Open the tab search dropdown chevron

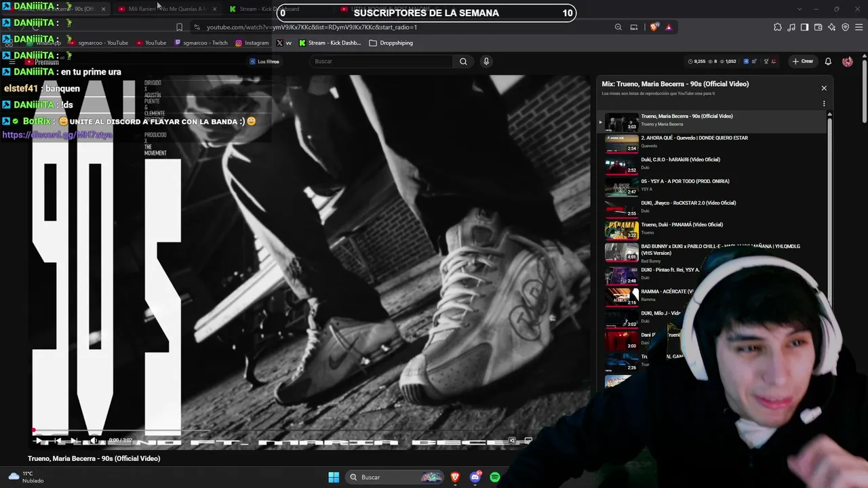tap(800, 9)
